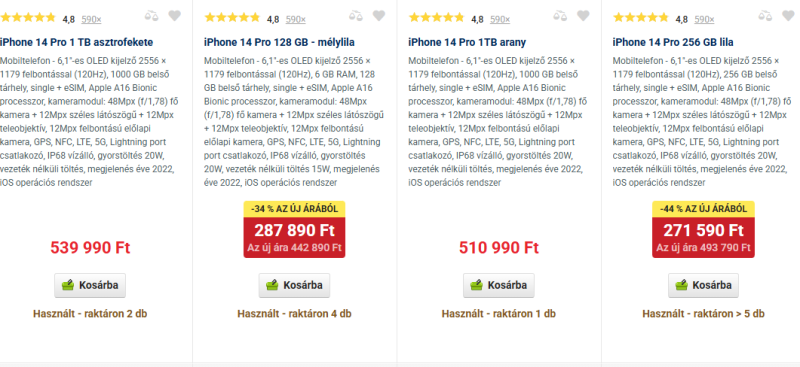Compare the iPhone 14 Pro 1TB arany
This screenshot has height=367, width=800.
point(560,16)
